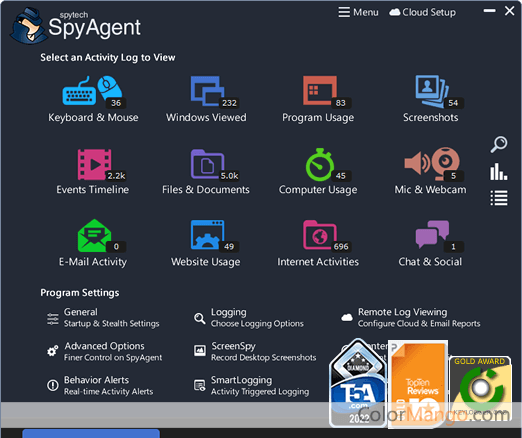Open the bar chart statistics icon
Viewport: 522px width, 438px height.
tap(499, 172)
